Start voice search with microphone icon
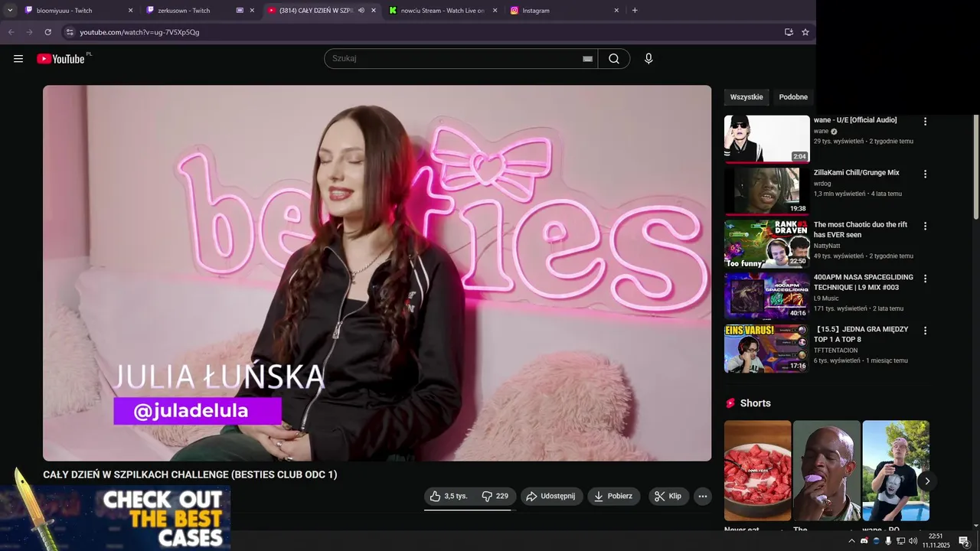Viewport: 980px width, 551px height. (x=648, y=59)
